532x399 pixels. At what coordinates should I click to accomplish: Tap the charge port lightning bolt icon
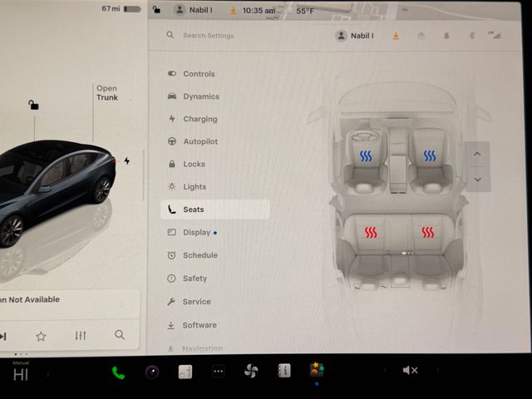click(x=127, y=160)
